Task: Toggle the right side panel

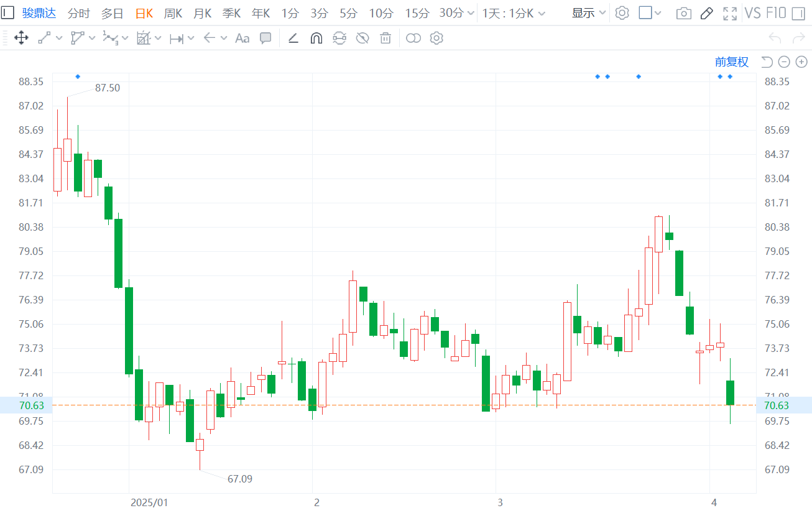Action: (798, 13)
